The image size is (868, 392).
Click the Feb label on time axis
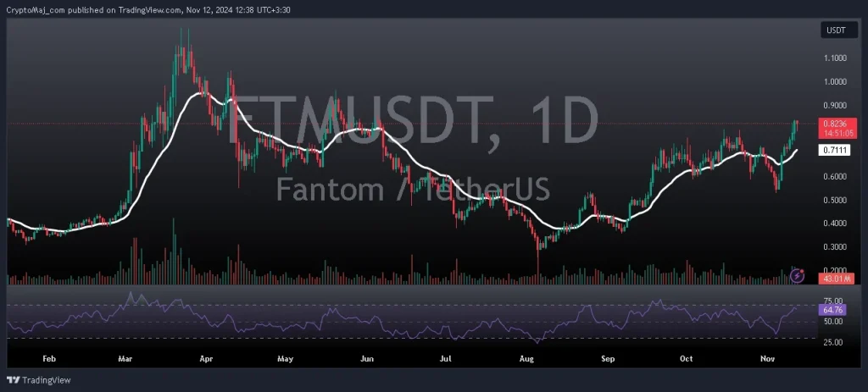(x=49, y=359)
